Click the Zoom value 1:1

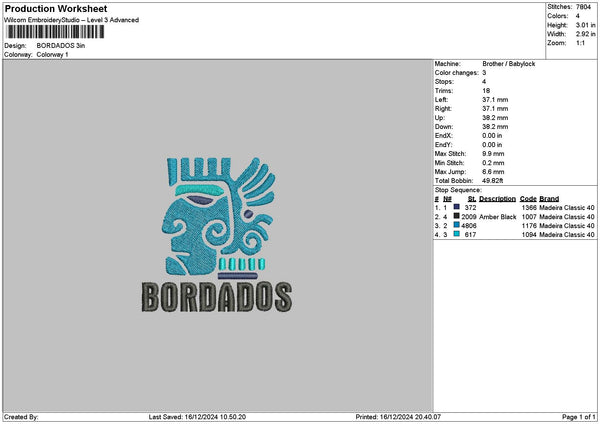pos(580,43)
